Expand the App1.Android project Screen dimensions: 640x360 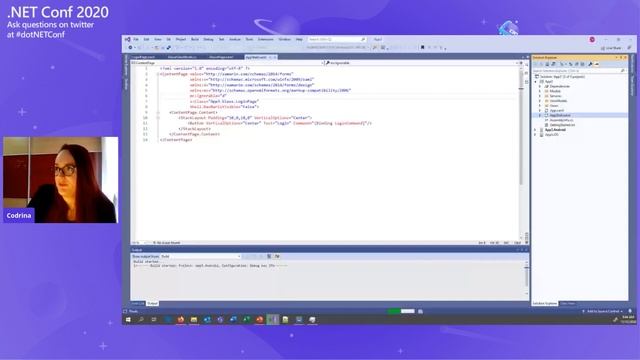click(x=536, y=130)
